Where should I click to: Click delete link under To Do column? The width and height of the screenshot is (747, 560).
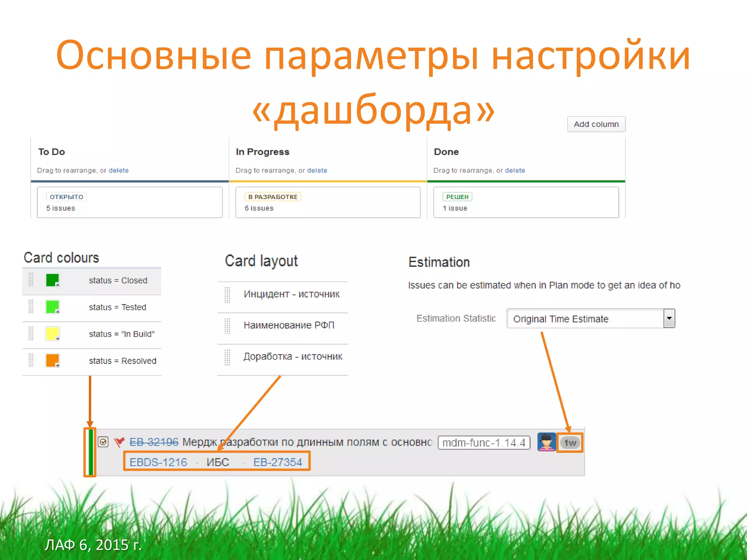click(x=119, y=170)
